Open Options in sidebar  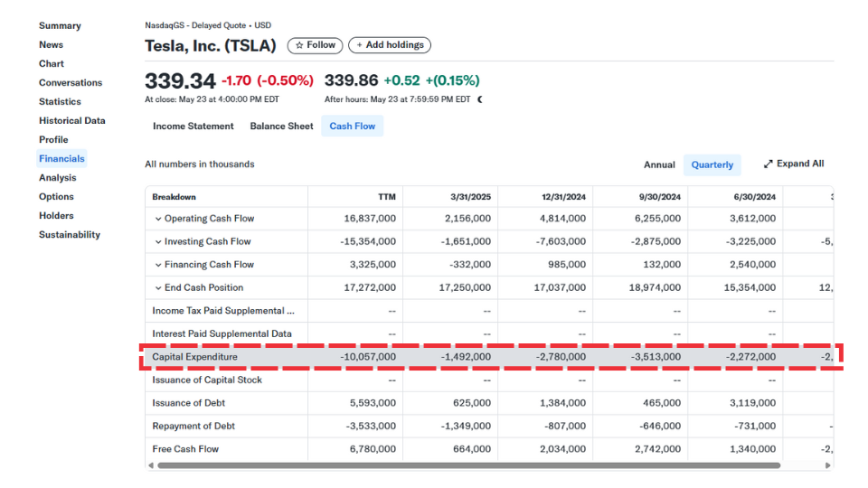[56, 197]
